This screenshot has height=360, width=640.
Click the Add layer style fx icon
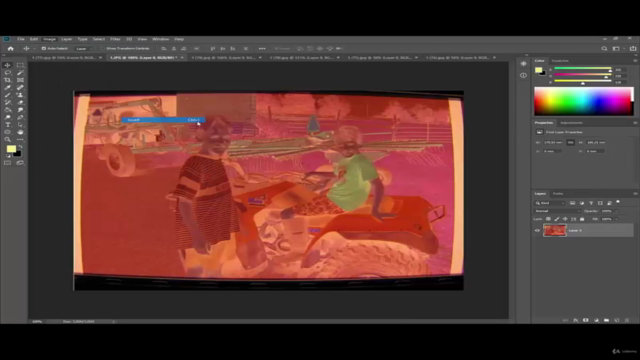576,320
